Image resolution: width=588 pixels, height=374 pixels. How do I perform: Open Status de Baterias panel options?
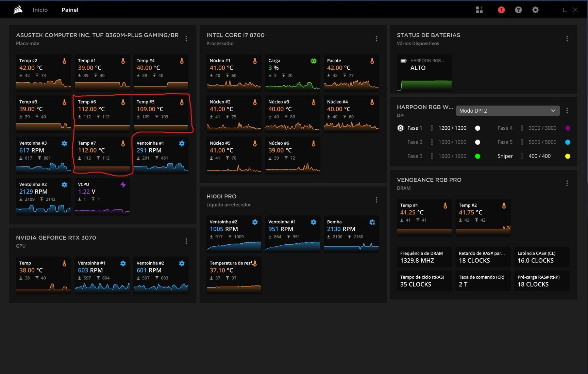click(567, 39)
